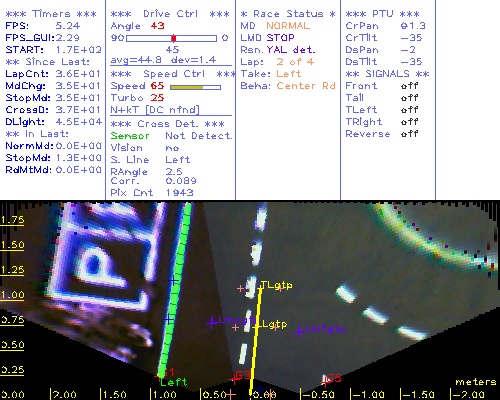Click the Center Rd behavior text
The image size is (500, 400).
[x=306, y=86]
